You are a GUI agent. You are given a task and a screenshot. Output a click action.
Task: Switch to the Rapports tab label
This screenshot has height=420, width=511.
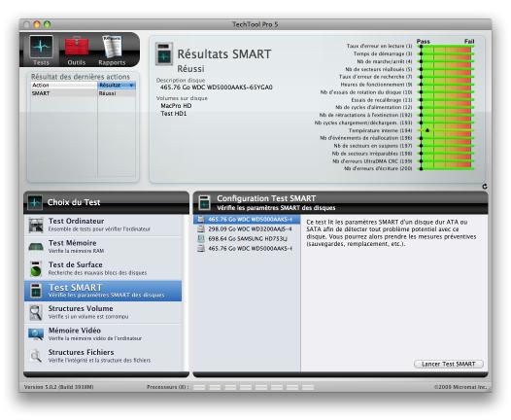click(112, 62)
